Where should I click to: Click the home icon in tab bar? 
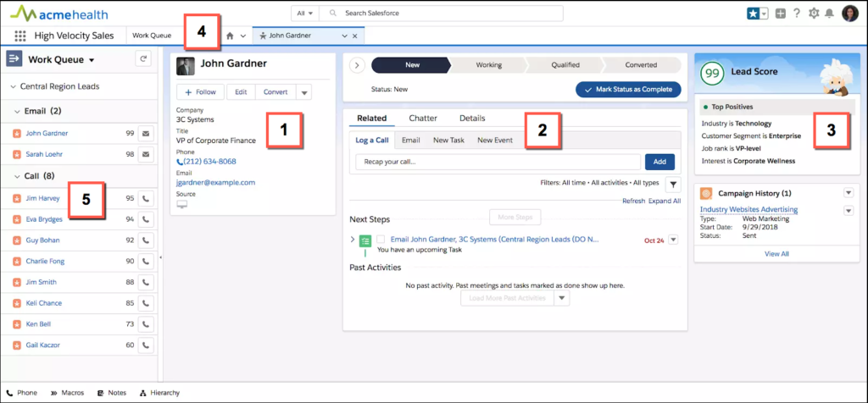(231, 36)
